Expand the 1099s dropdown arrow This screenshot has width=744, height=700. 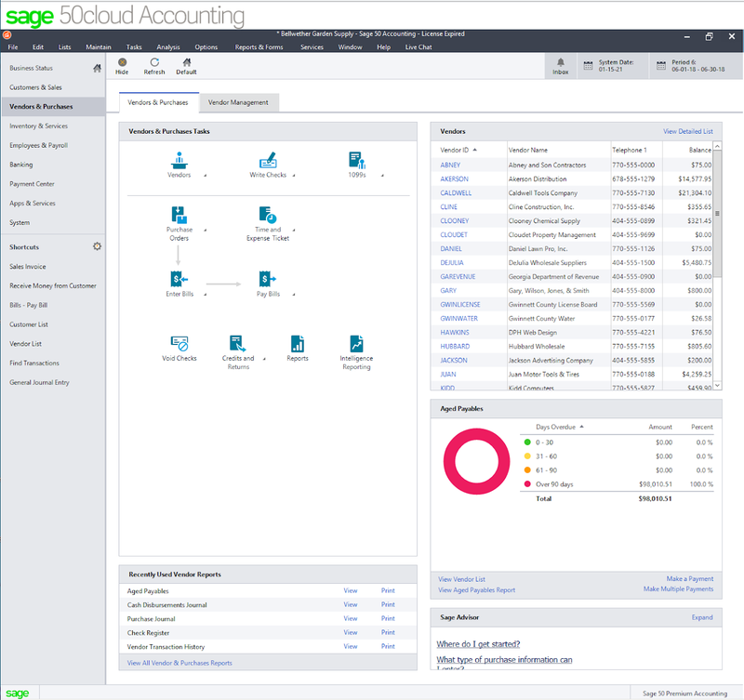tap(382, 176)
